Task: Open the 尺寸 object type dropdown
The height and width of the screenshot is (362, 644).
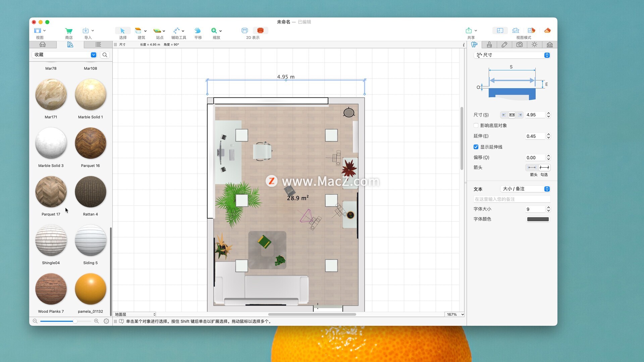Action: pos(512,55)
